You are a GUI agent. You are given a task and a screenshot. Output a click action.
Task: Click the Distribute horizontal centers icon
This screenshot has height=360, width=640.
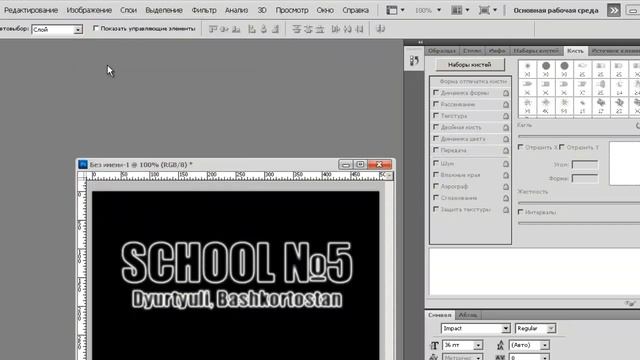click(x=347, y=29)
